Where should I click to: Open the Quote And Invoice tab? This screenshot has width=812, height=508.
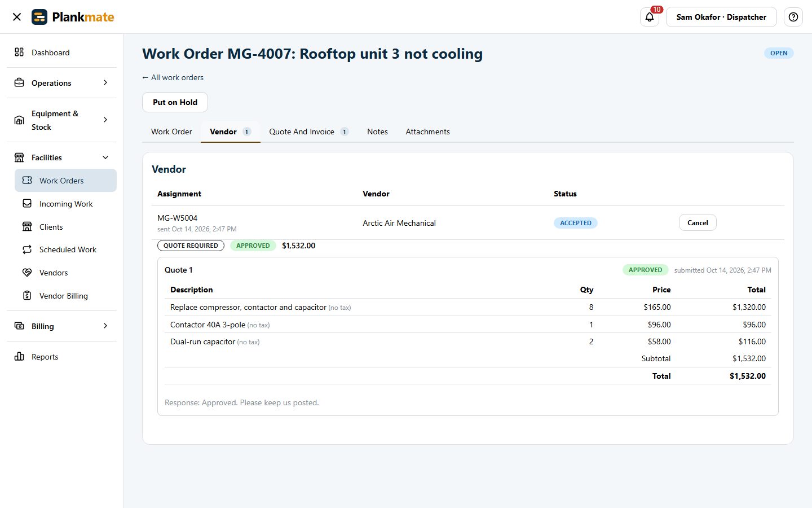[x=308, y=132]
